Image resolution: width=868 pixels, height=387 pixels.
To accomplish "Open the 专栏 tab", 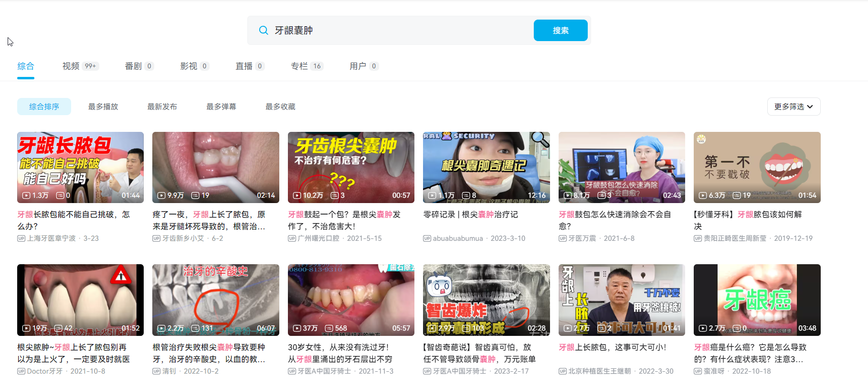I will (x=299, y=66).
